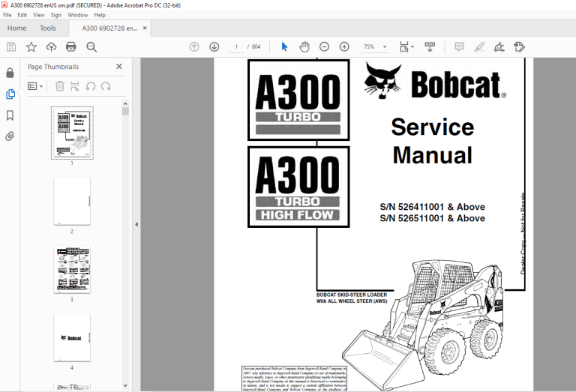
Task: Open the Window menu
Action: tap(77, 15)
